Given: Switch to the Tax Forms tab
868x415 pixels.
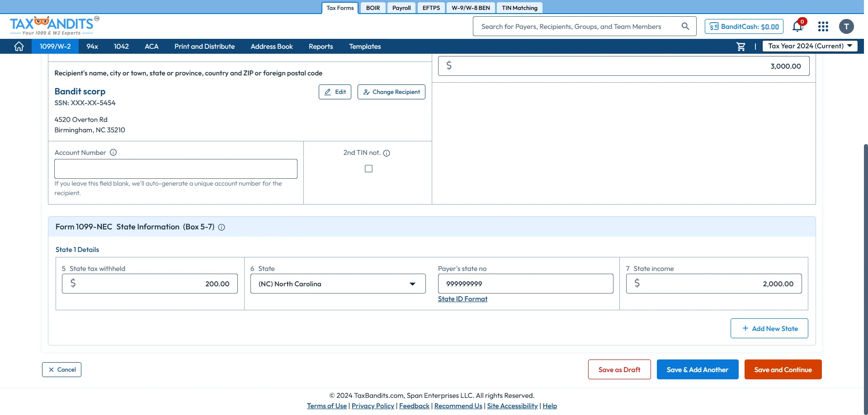Looking at the screenshot, I should 340,8.
